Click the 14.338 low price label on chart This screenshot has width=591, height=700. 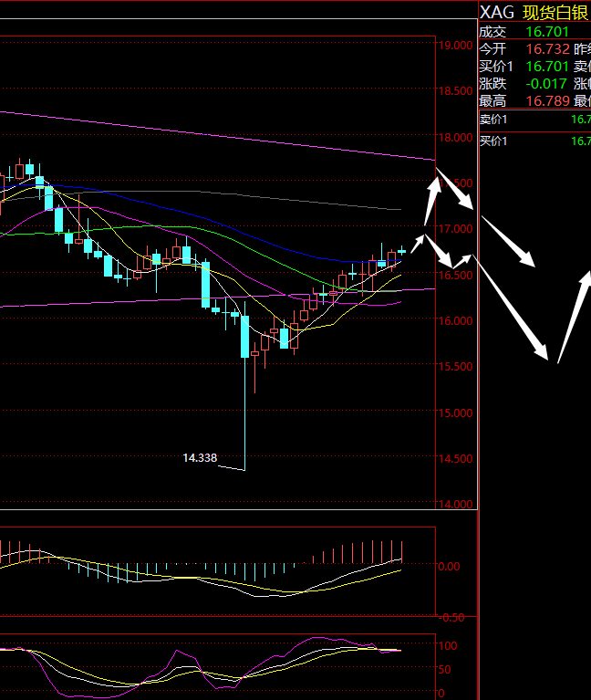tap(200, 457)
